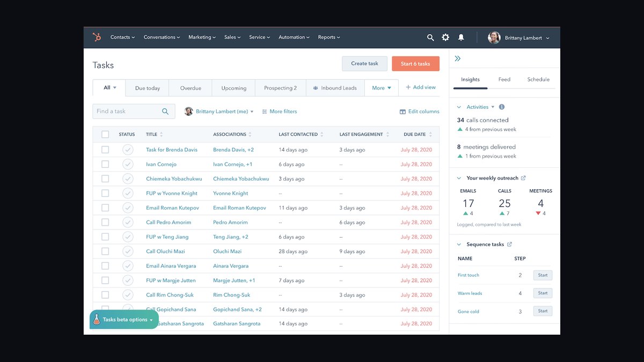The width and height of the screenshot is (644, 362).
Task: Mark Call Oluchi Mazi complete
Action: [128, 251]
